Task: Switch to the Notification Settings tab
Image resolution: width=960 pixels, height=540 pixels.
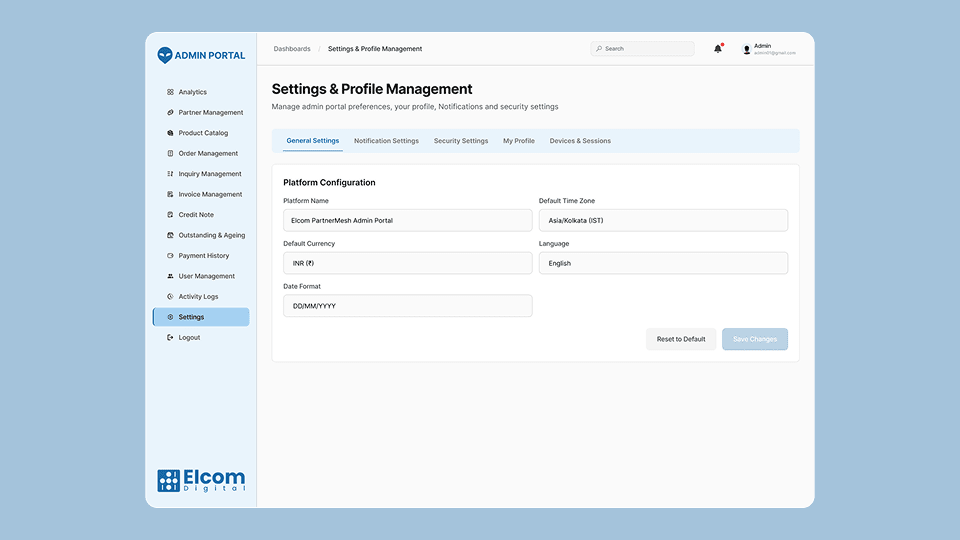Action: point(386,141)
